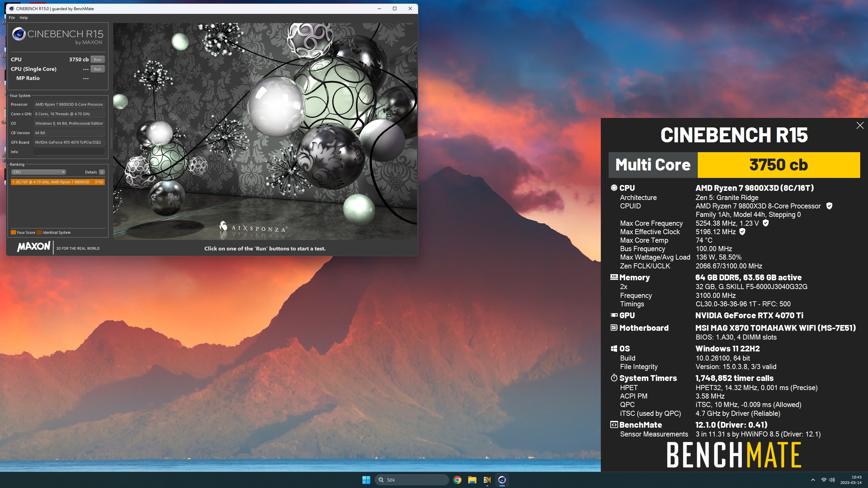Click the CB Version '64 Bit' field
Viewport: 868px width, 488px height.
(69, 133)
